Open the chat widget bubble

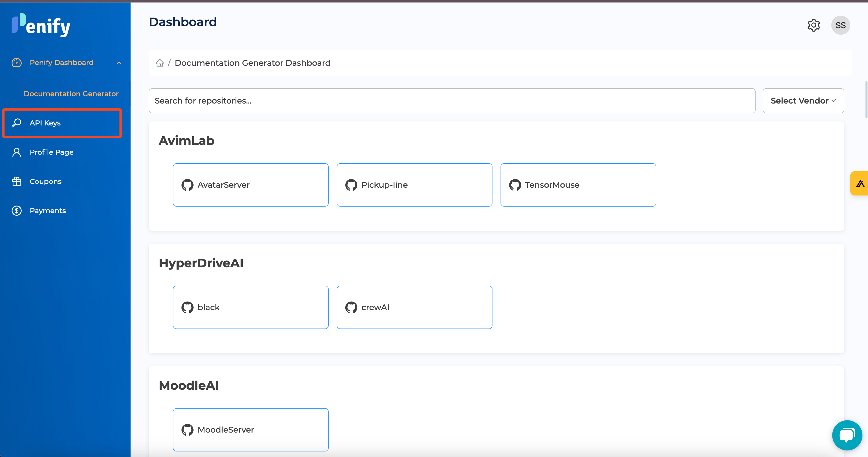(847, 435)
